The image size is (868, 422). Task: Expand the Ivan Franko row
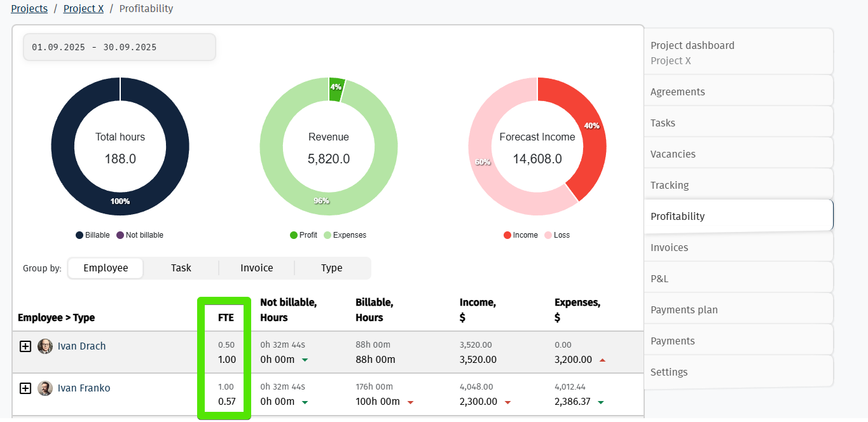click(25, 388)
